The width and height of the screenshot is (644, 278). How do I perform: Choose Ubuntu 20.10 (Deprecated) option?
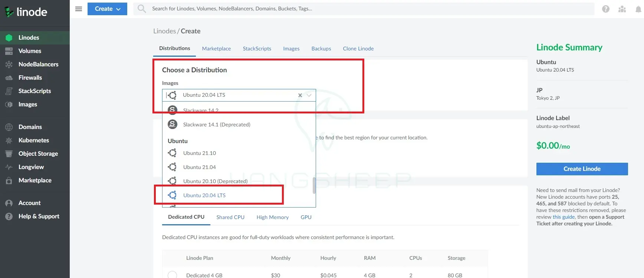tap(239, 181)
